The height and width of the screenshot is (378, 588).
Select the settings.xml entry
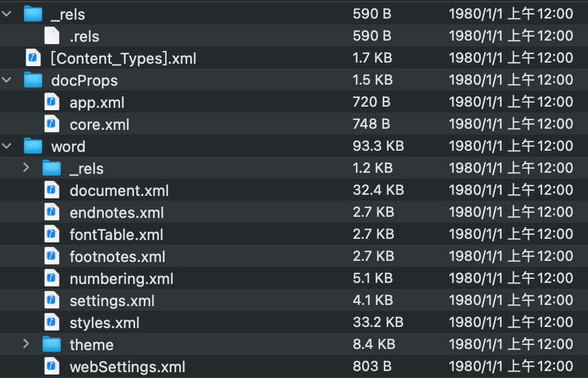[x=112, y=301]
